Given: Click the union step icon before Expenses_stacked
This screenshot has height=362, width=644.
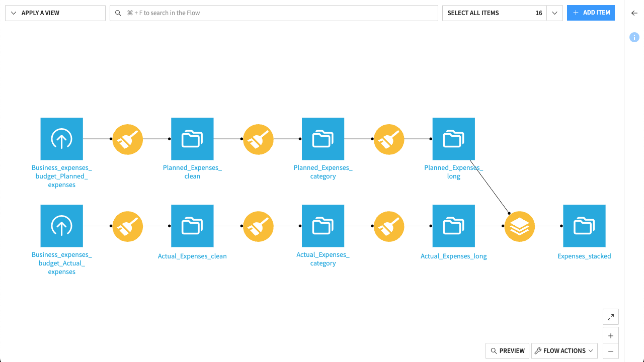Looking at the screenshot, I should coord(519,226).
